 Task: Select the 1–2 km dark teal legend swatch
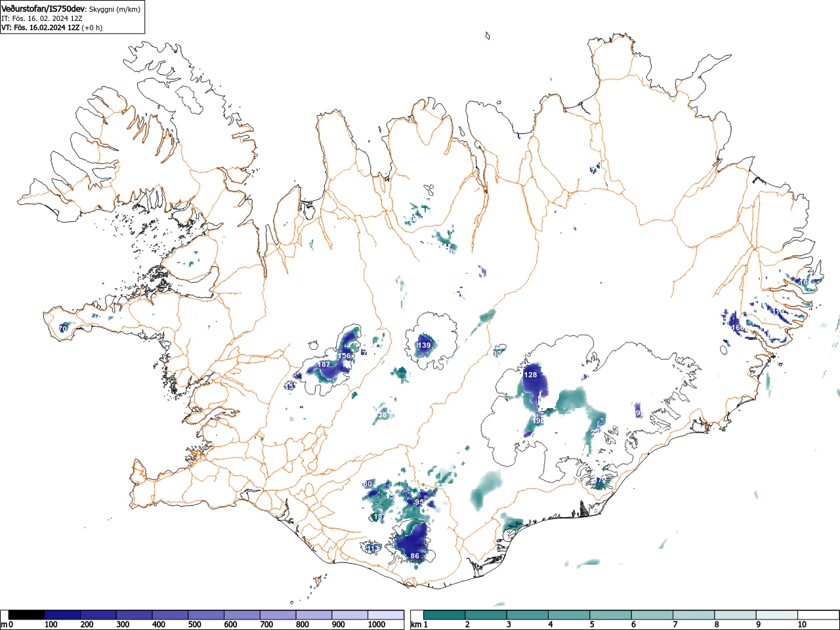[x=446, y=615]
